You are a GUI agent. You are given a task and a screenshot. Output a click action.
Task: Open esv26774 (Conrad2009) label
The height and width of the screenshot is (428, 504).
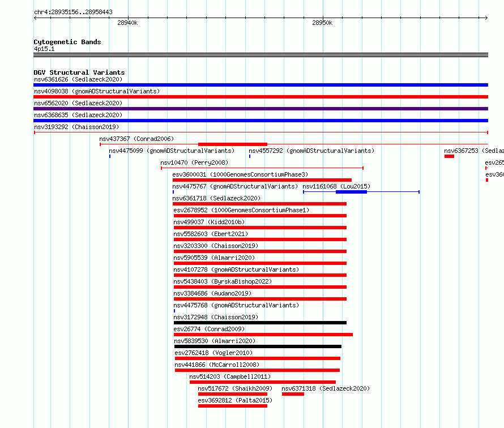click(210, 329)
